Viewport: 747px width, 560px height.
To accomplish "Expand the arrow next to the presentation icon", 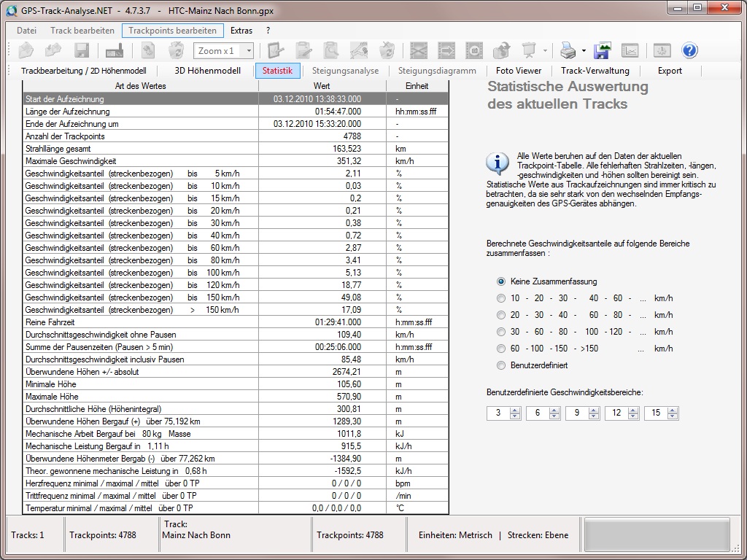I will click(x=545, y=51).
